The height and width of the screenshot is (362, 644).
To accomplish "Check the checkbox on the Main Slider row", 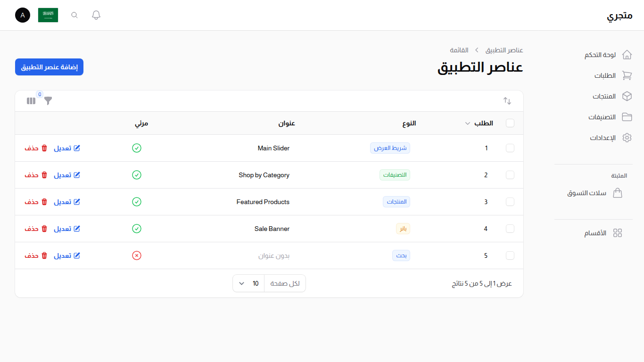I will pyautogui.click(x=510, y=148).
